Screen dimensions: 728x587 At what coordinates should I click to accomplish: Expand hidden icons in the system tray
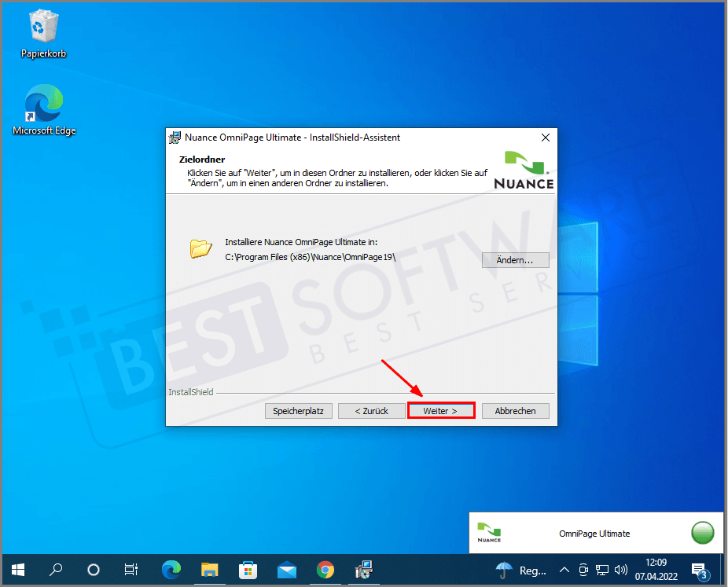(564, 570)
